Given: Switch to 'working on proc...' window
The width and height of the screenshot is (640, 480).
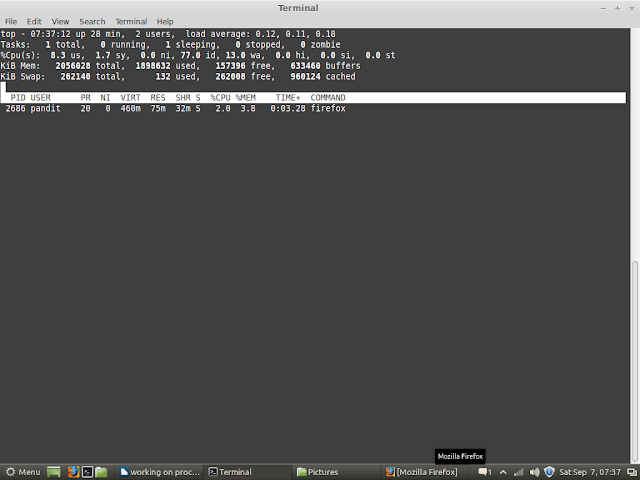Looking at the screenshot, I should coord(160,472).
